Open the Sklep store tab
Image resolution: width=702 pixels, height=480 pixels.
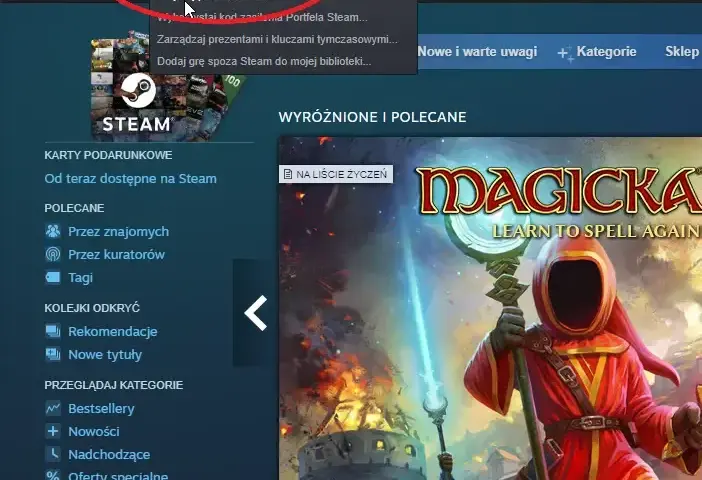(682, 51)
